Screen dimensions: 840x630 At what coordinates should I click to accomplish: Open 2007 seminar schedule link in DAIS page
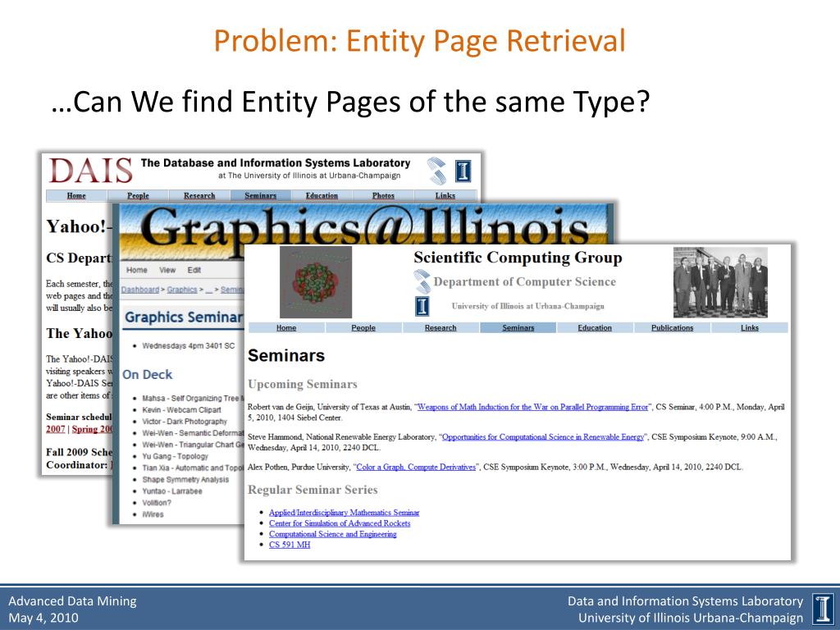point(55,429)
